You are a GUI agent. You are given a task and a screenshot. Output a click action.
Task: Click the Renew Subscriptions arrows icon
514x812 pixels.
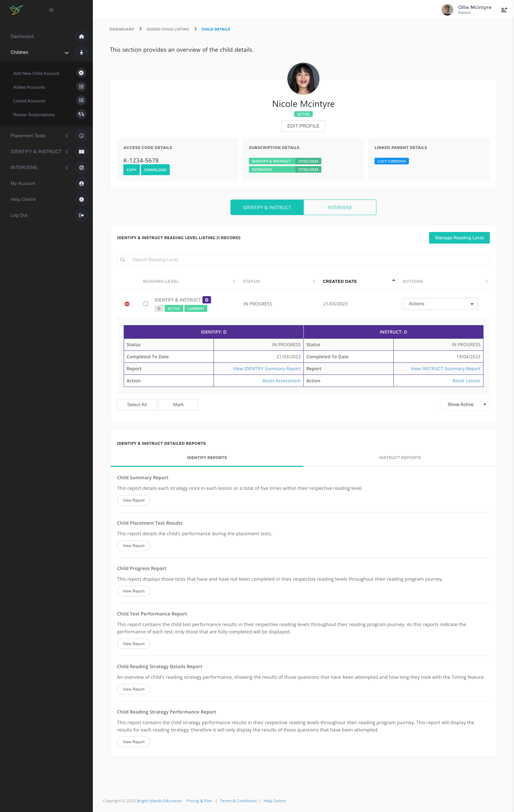pos(81,114)
